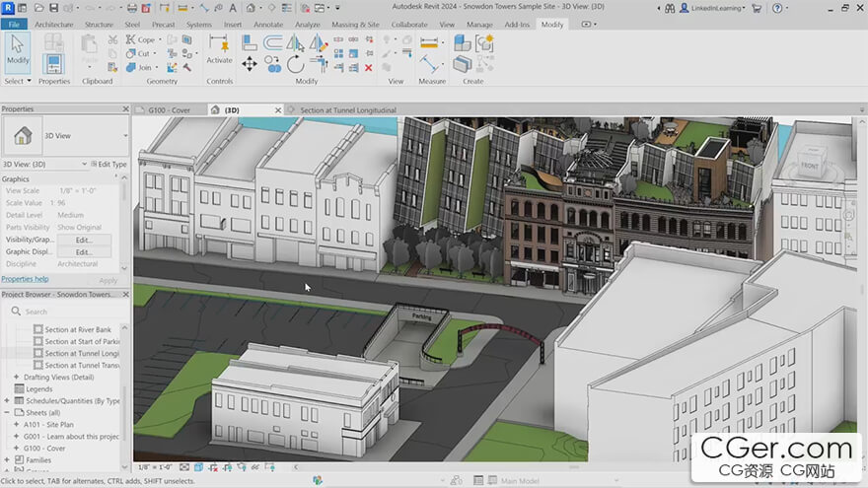Click the red Delete X icon
868x488 pixels.
[x=369, y=68]
